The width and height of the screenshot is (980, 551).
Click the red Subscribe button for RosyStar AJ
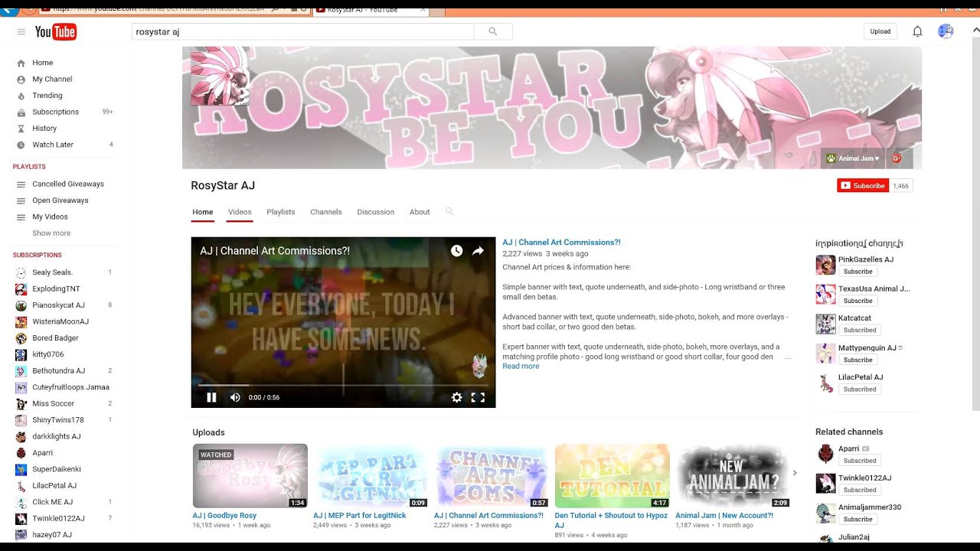pyautogui.click(x=863, y=185)
